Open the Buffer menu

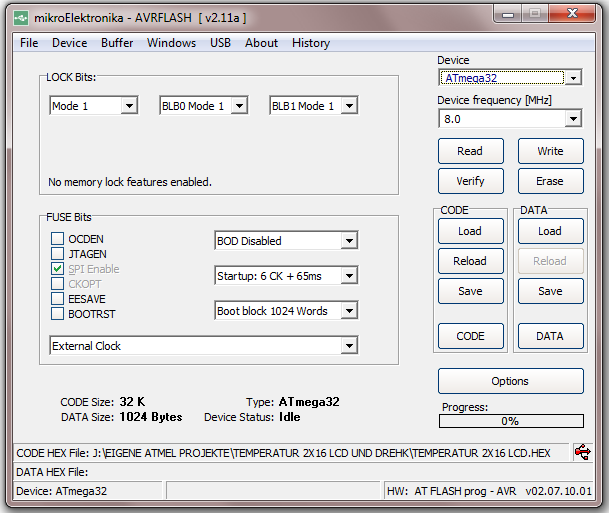tap(117, 43)
